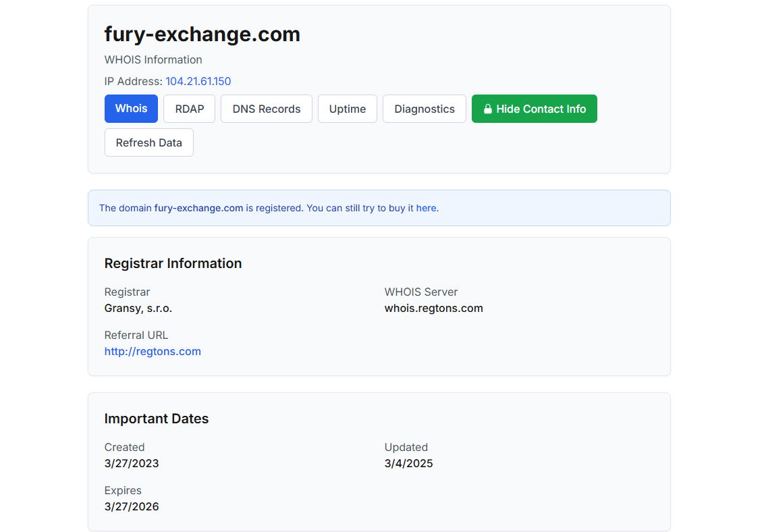This screenshot has width=764, height=532.
Task: Open the IP address 104.21.61.150 link
Action: [x=198, y=82]
